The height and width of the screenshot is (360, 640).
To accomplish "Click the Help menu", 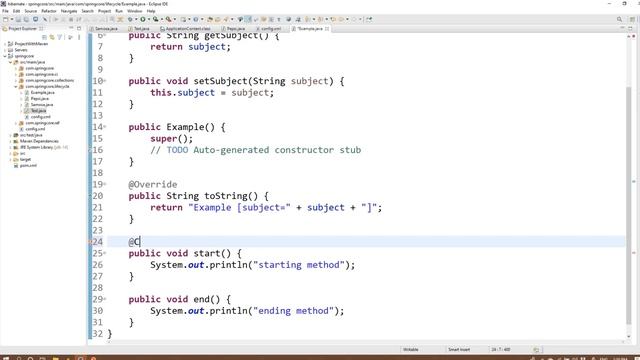I will point(151,11).
